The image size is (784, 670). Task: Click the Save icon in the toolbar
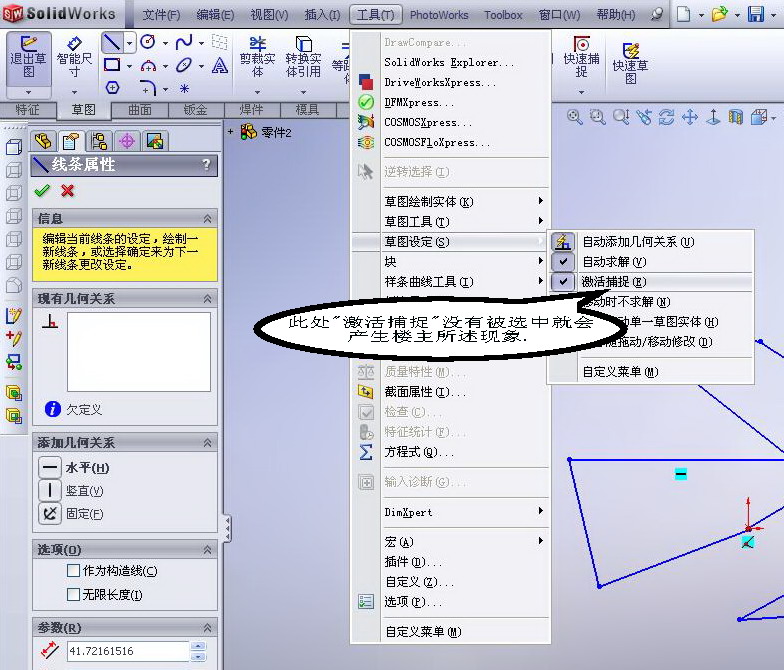click(756, 14)
